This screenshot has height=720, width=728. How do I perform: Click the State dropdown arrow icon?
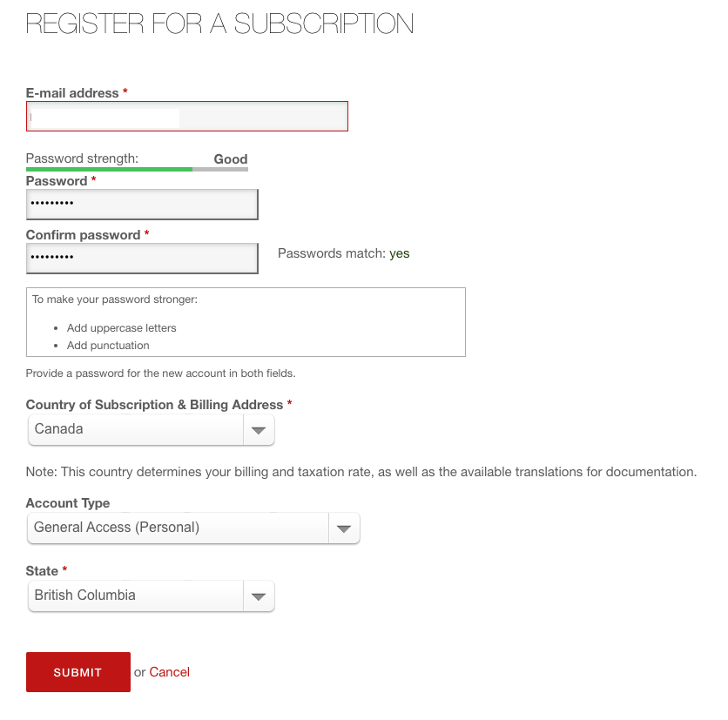(x=258, y=596)
